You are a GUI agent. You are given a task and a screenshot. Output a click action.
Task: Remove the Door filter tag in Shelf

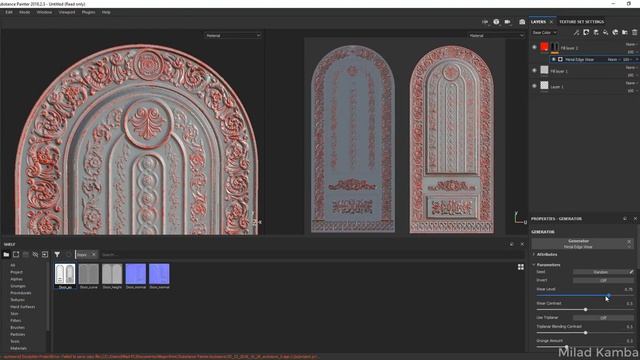(x=93, y=254)
